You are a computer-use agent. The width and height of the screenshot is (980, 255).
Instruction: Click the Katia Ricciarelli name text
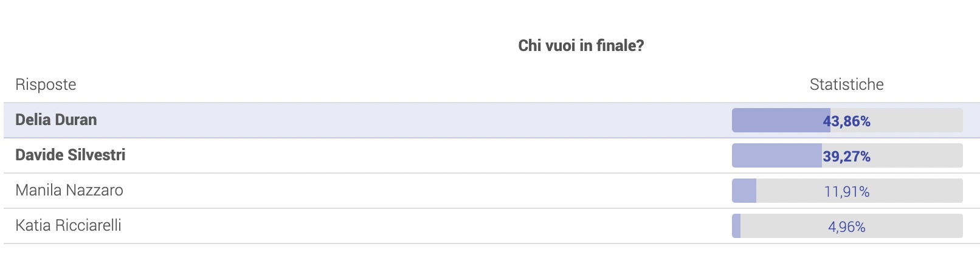[68, 225]
